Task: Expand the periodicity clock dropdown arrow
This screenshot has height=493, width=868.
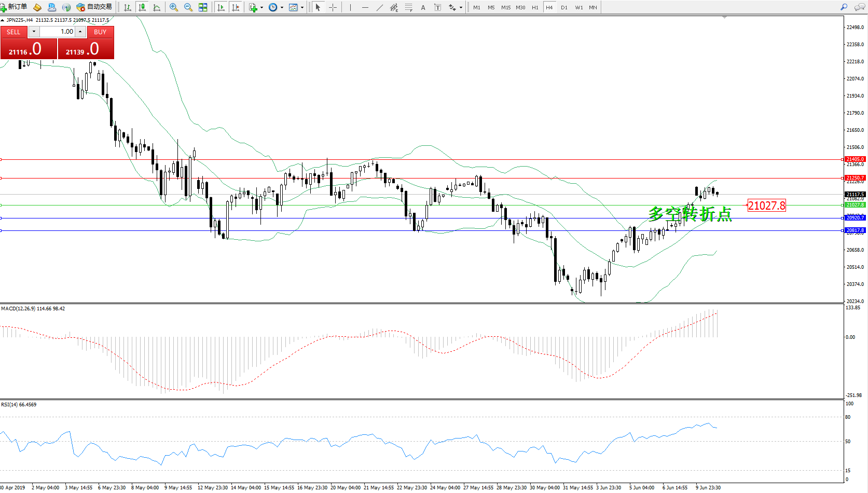Action: pyautogui.click(x=282, y=7)
